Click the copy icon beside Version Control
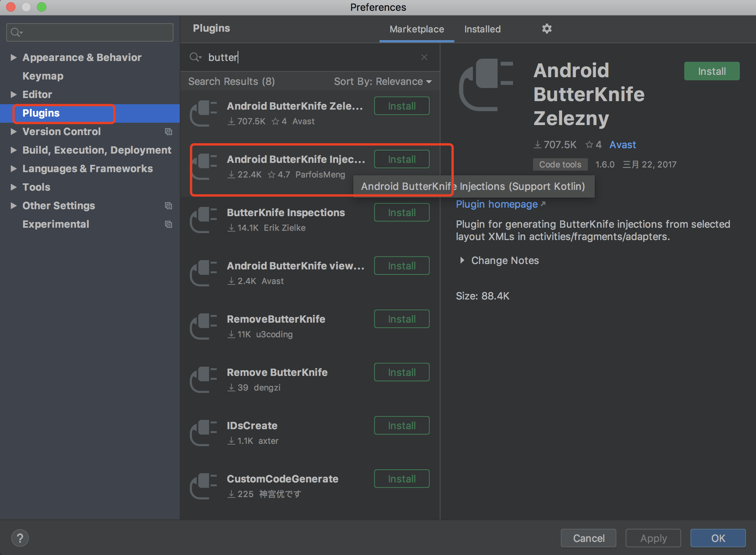The width and height of the screenshot is (756, 555). tap(169, 132)
